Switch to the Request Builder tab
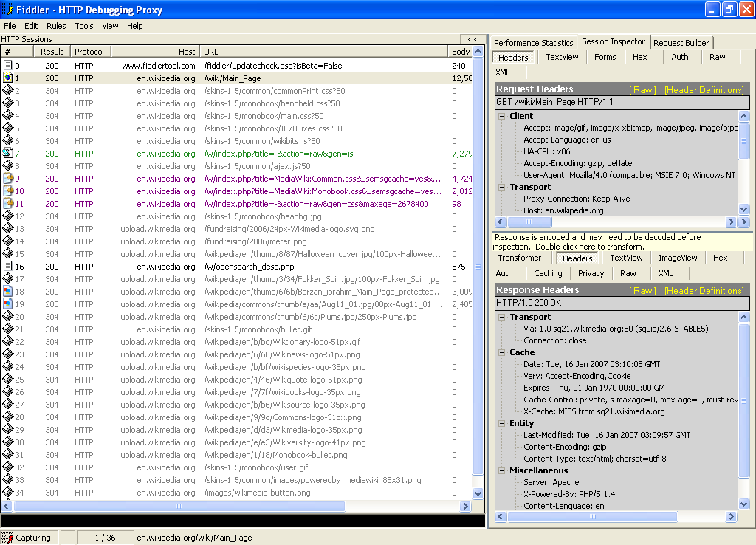Image resolution: width=756 pixels, height=545 pixels. (681, 43)
